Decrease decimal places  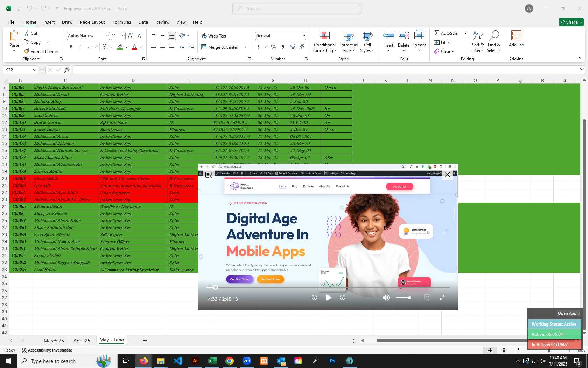pyautogui.click(x=302, y=47)
